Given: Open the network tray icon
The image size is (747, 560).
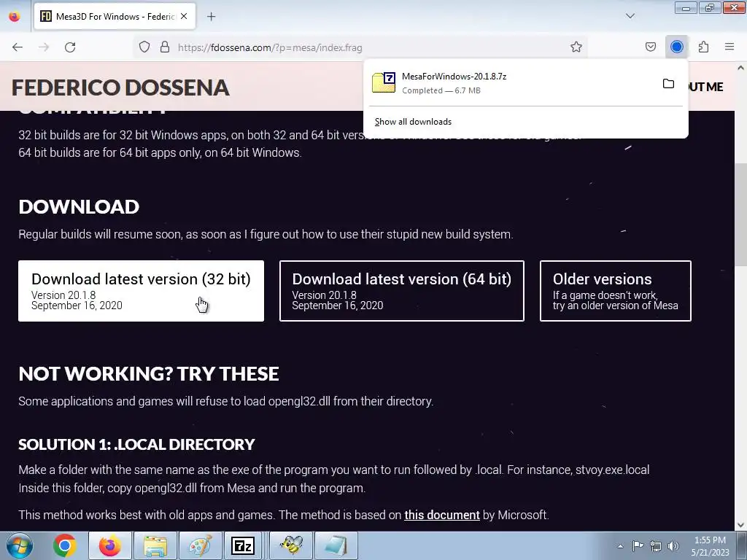Looking at the screenshot, I should (656, 546).
